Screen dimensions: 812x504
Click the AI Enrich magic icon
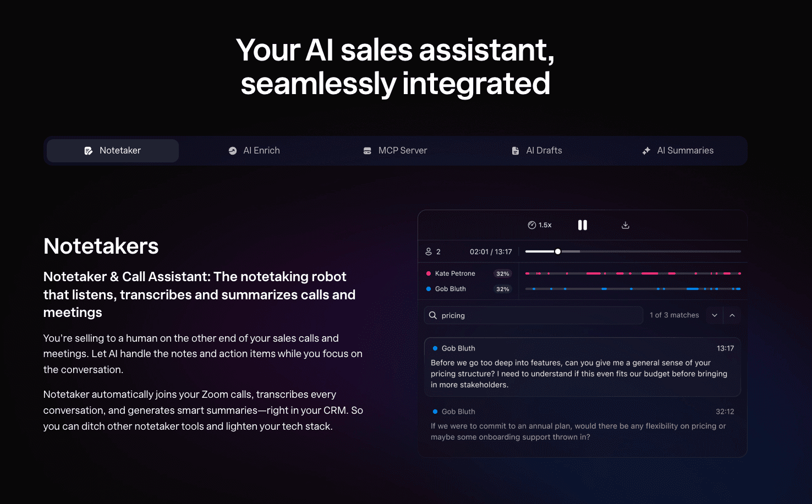[233, 150]
